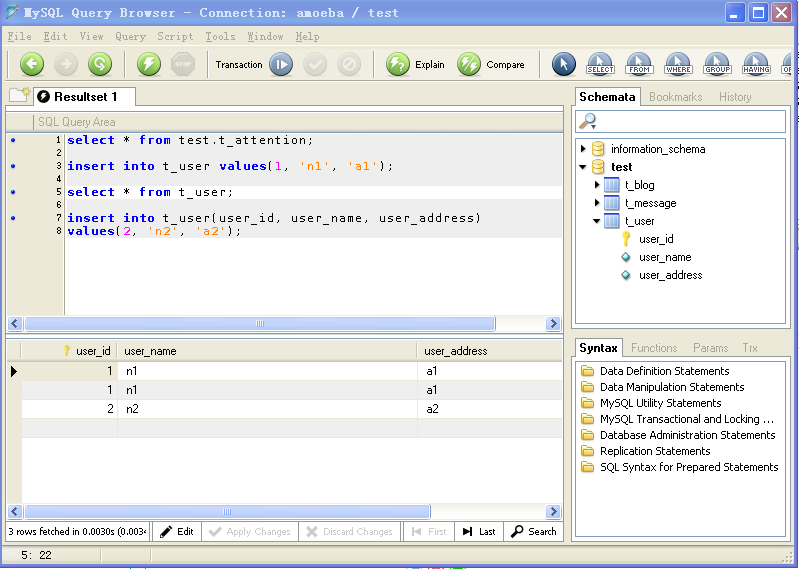Open the Script menu

[x=175, y=37]
